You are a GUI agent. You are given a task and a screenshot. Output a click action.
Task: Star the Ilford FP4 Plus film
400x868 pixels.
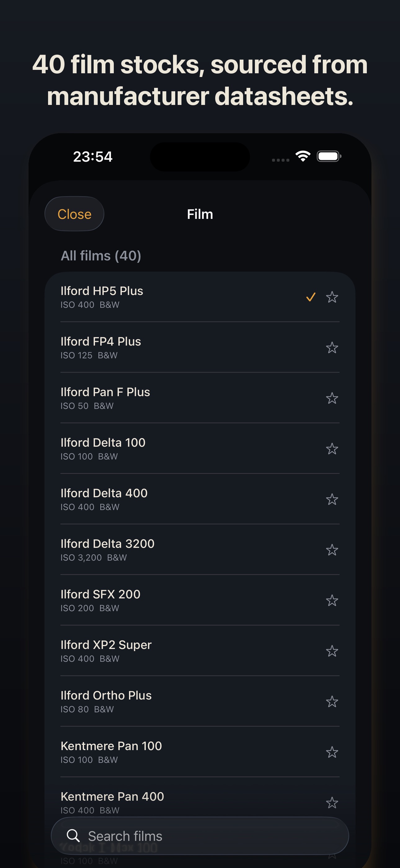click(332, 347)
